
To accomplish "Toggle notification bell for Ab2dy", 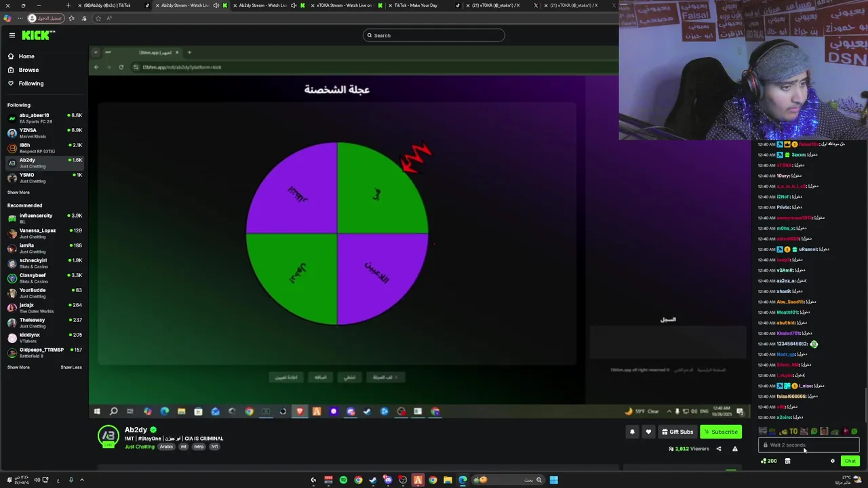I will point(632,432).
